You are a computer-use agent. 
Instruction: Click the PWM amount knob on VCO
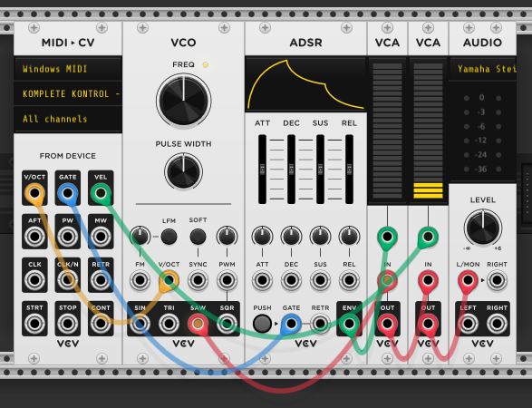click(227, 237)
